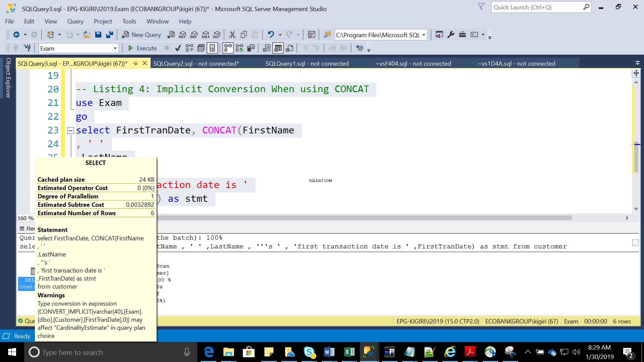Open the Toolbox icon in toolbar
This screenshot has height=362, width=644.
(463, 35)
